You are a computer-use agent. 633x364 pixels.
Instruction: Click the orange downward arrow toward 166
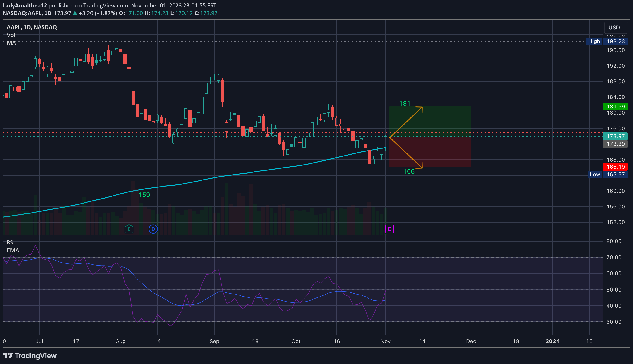406,153
